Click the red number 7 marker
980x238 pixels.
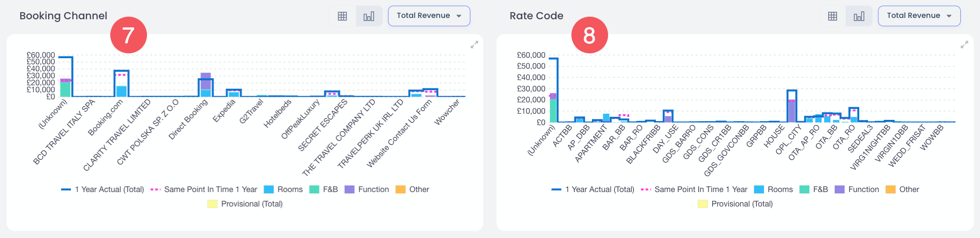pyautogui.click(x=128, y=35)
